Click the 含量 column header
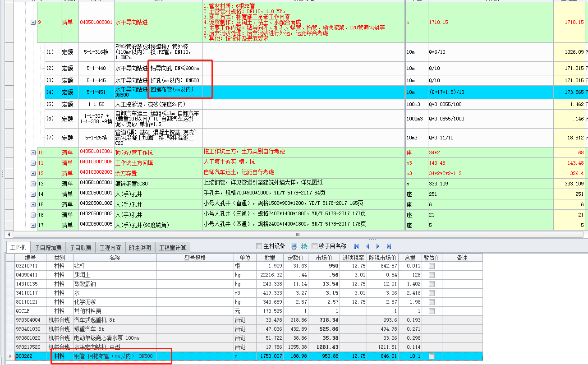588x365 pixels. (x=410, y=258)
